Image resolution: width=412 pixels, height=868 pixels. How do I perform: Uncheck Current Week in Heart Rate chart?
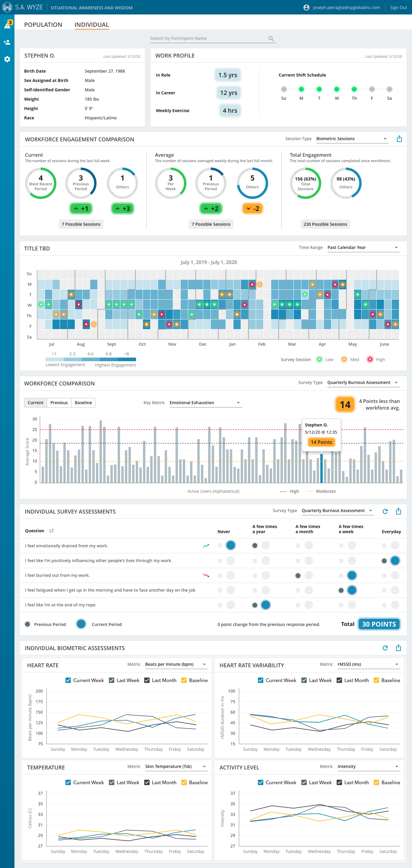pos(68,680)
